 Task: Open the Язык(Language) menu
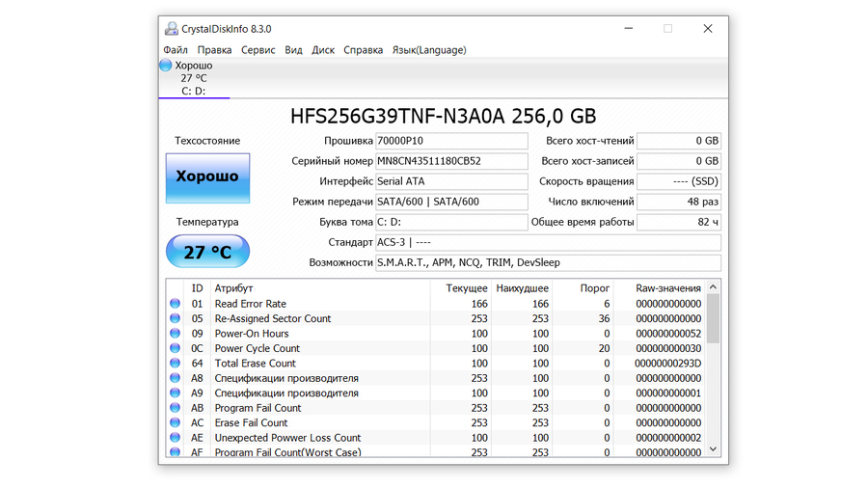429,50
